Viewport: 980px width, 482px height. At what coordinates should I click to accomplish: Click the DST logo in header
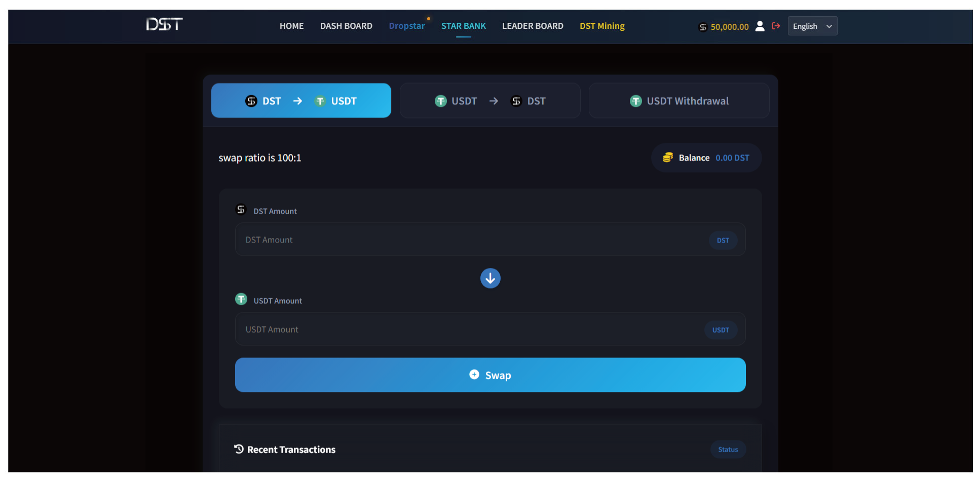(x=164, y=24)
